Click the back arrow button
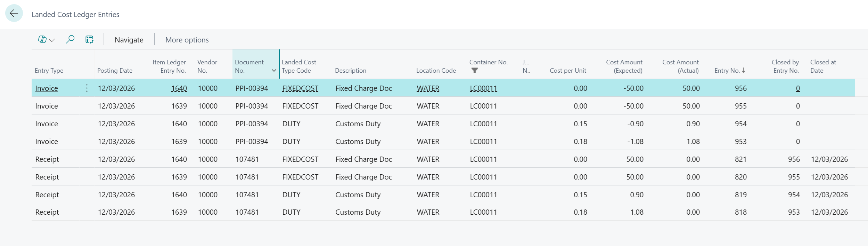 pyautogui.click(x=14, y=14)
